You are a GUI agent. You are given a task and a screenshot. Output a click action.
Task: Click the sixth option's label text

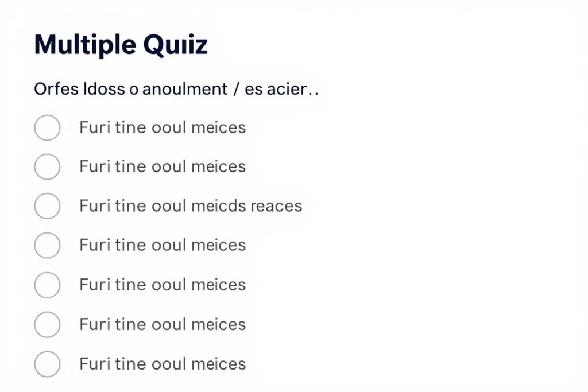pos(162,324)
